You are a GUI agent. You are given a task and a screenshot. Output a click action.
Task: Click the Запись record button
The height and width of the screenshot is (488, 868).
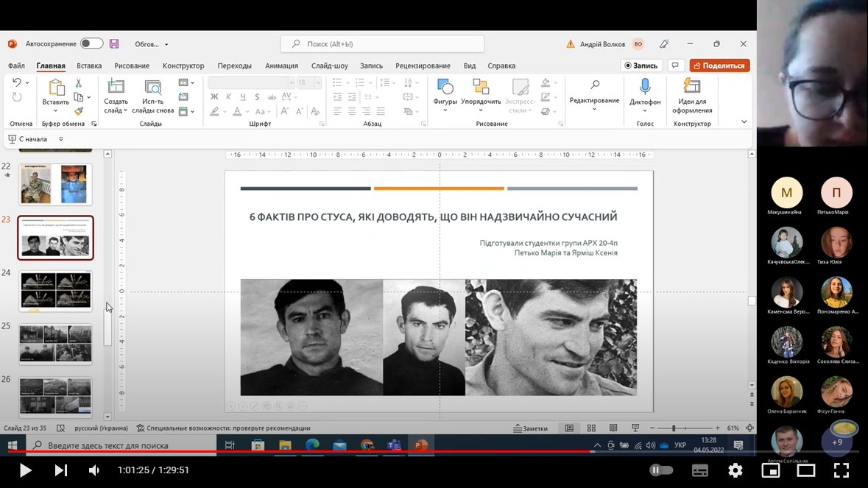[641, 66]
